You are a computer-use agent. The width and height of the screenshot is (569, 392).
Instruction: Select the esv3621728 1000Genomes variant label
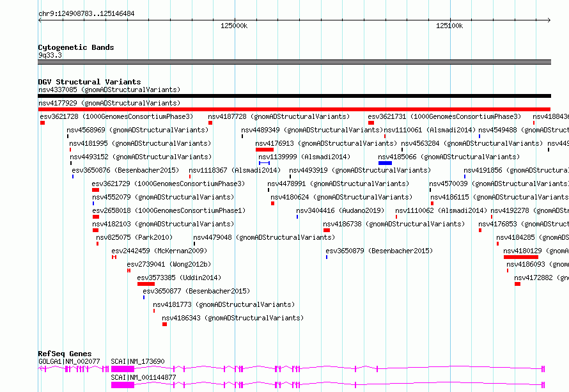pyautogui.click(x=116, y=116)
